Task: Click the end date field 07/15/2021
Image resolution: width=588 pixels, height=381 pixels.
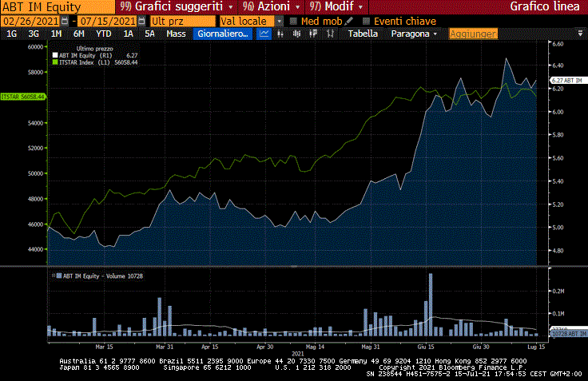Action: click(108, 21)
